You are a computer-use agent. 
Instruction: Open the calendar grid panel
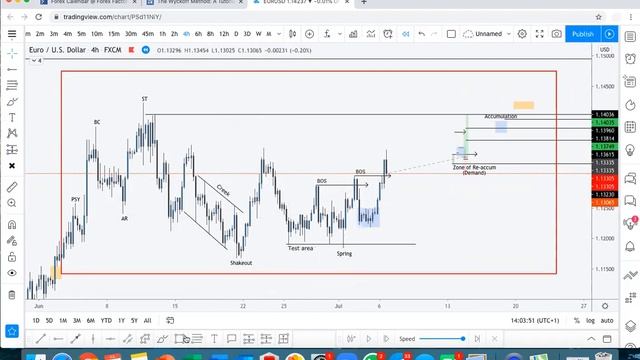pyautogui.click(x=630, y=127)
